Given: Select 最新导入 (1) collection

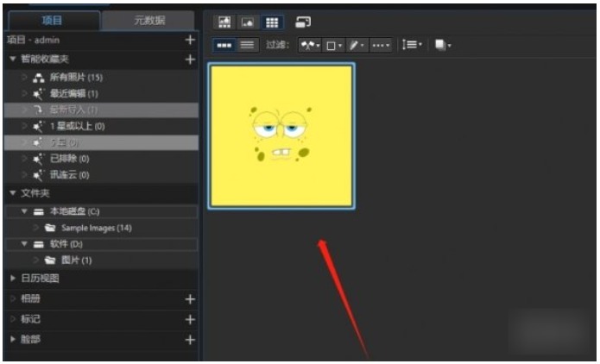Looking at the screenshot, I should pyautogui.click(x=101, y=110).
